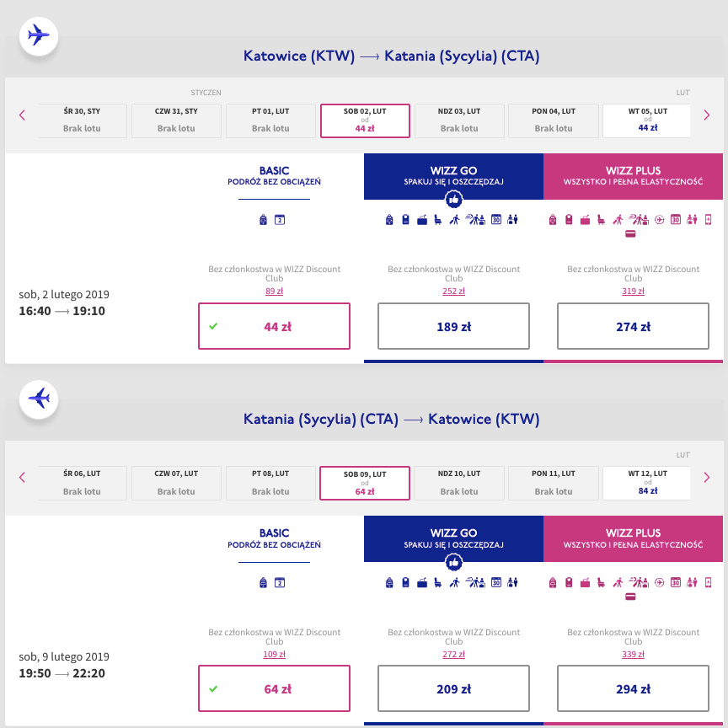
Task: Click outbound WIZZ GO seat selection icon
Action: 438,220
